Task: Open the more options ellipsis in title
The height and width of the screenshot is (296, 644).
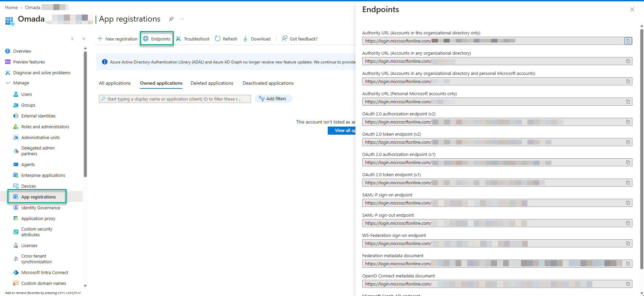Action: click(x=182, y=19)
